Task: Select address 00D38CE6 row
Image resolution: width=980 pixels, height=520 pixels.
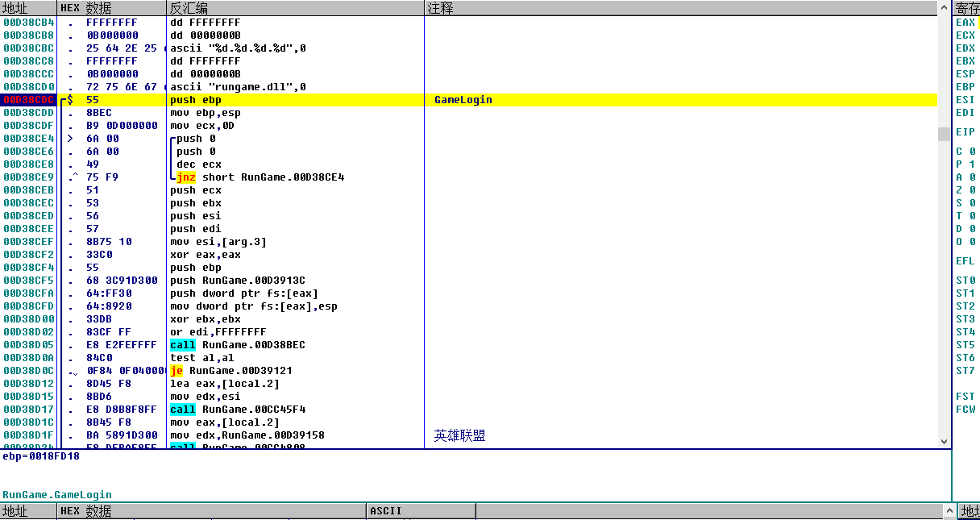Action: point(28,152)
